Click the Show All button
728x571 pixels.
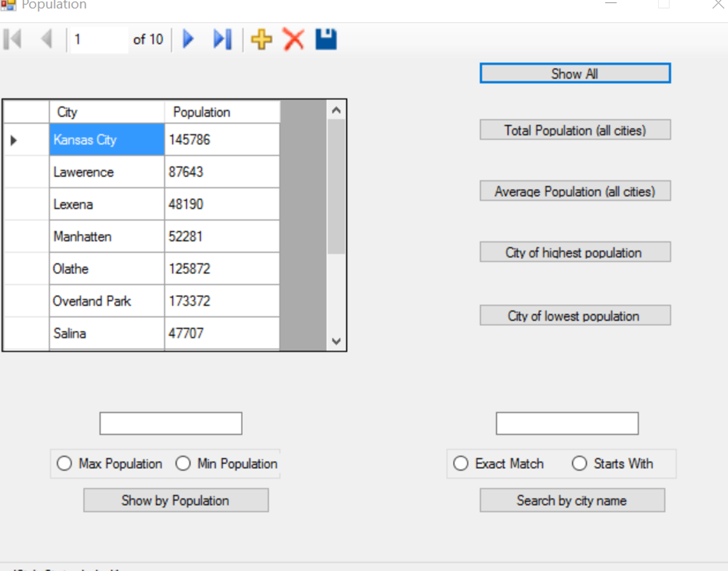coord(575,73)
